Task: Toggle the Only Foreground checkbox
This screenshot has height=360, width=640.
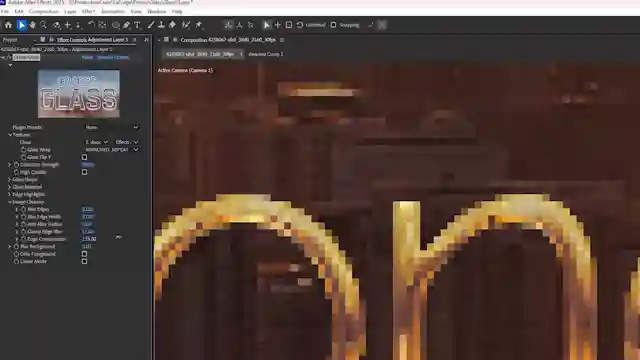Action: [84, 254]
